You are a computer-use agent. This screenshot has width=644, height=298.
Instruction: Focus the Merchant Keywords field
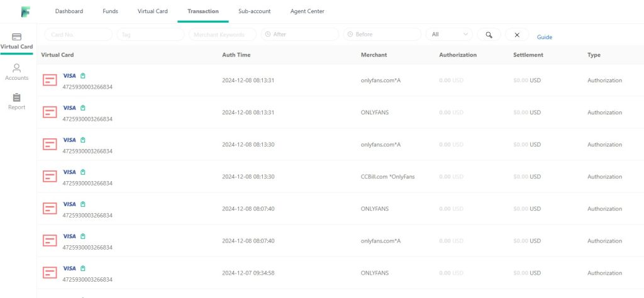tap(223, 35)
